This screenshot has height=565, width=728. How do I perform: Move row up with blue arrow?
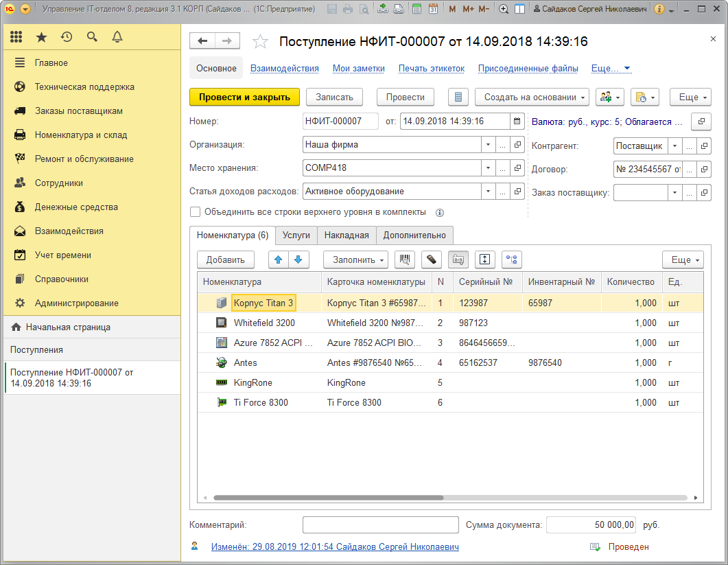tap(278, 260)
